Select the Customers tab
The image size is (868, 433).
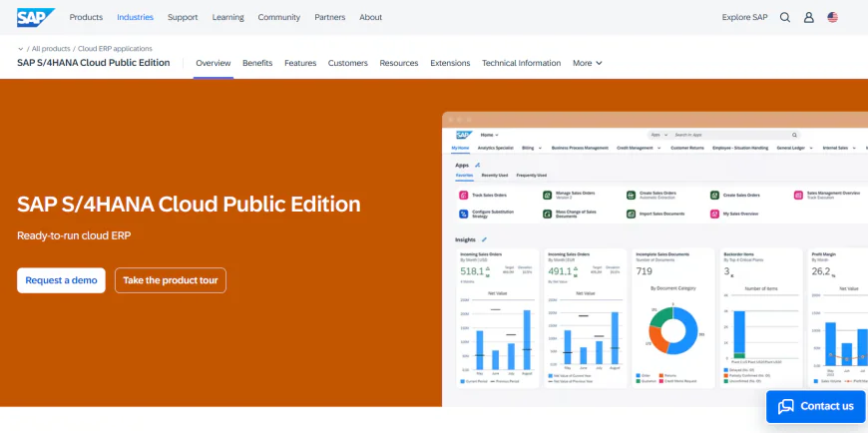[x=347, y=63]
